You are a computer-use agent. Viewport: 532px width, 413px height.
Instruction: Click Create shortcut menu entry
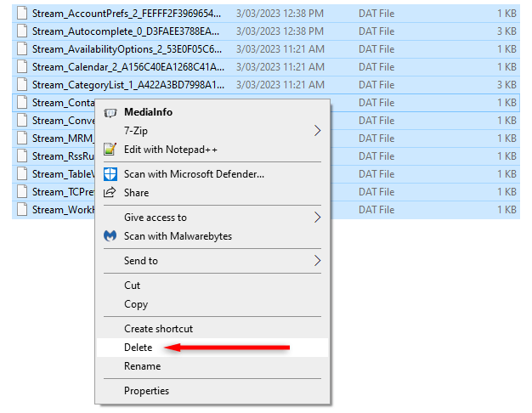[158, 329]
